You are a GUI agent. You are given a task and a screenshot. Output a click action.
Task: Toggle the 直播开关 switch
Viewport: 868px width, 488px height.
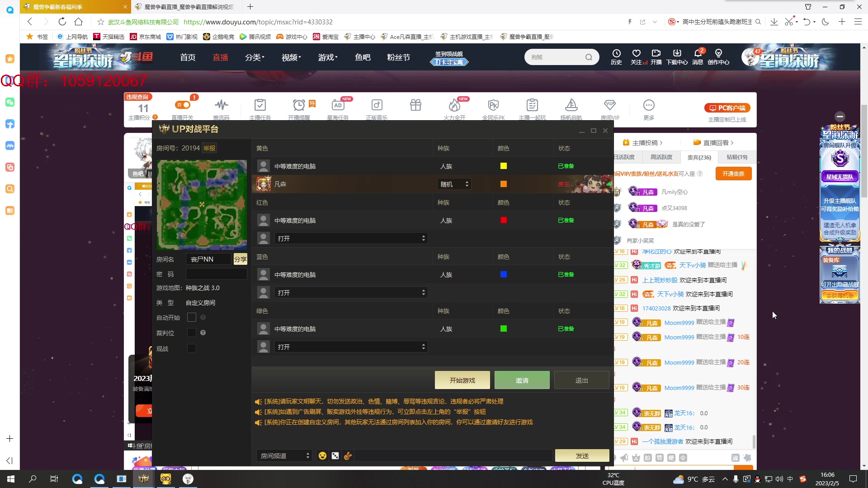(x=183, y=105)
